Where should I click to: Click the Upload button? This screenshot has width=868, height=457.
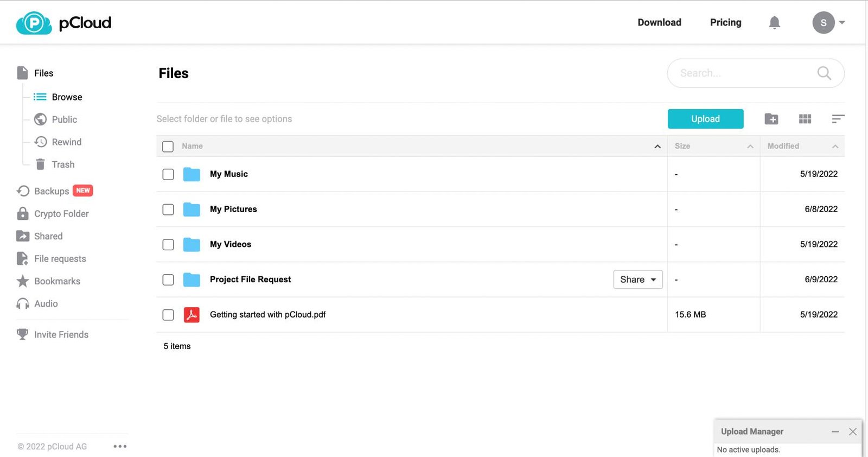tap(705, 119)
